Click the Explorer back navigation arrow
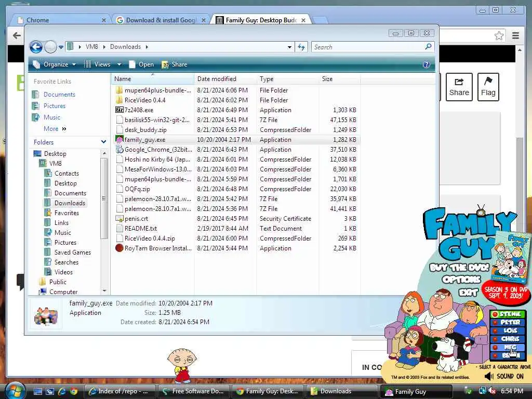The image size is (532, 399). 36,47
